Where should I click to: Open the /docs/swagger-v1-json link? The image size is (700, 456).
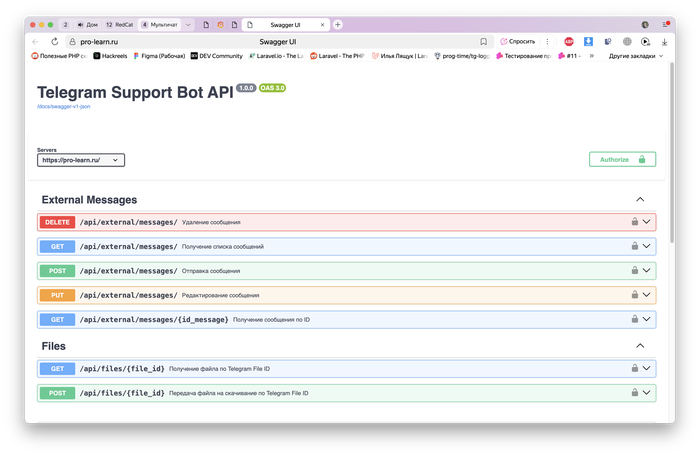point(64,105)
